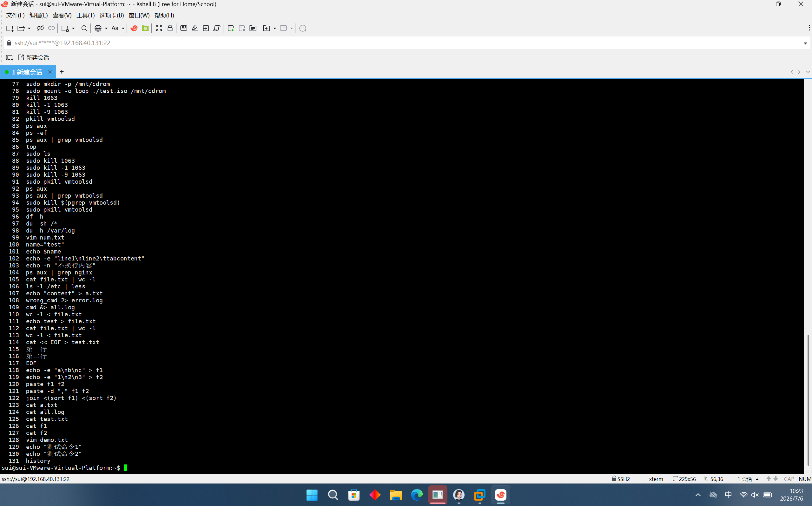Click the terminal vertical scrollbar thumb
This screenshot has width=812, height=506.
[808, 400]
